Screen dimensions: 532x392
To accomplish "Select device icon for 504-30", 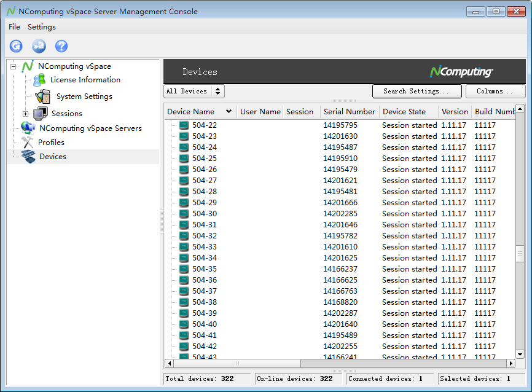I will point(184,214).
